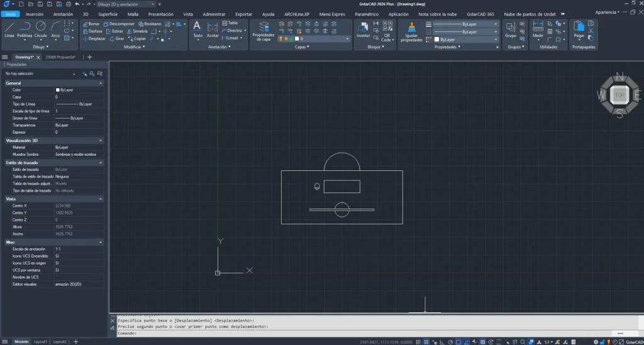Open the Dibujo 2D y anotación workspace dropdown
This screenshot has width=644, height=345.
[x=126, y=4]
